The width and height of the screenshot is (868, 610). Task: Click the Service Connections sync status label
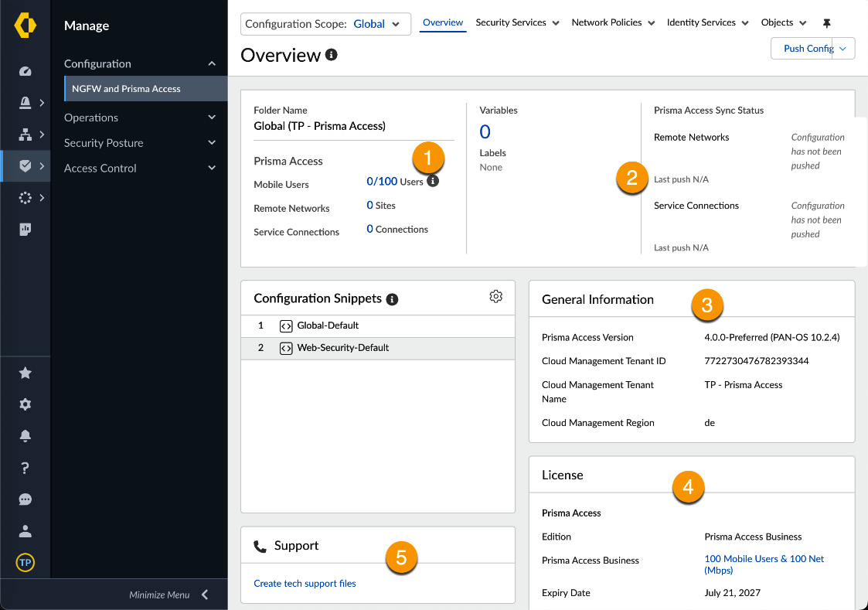click(696, 206)
